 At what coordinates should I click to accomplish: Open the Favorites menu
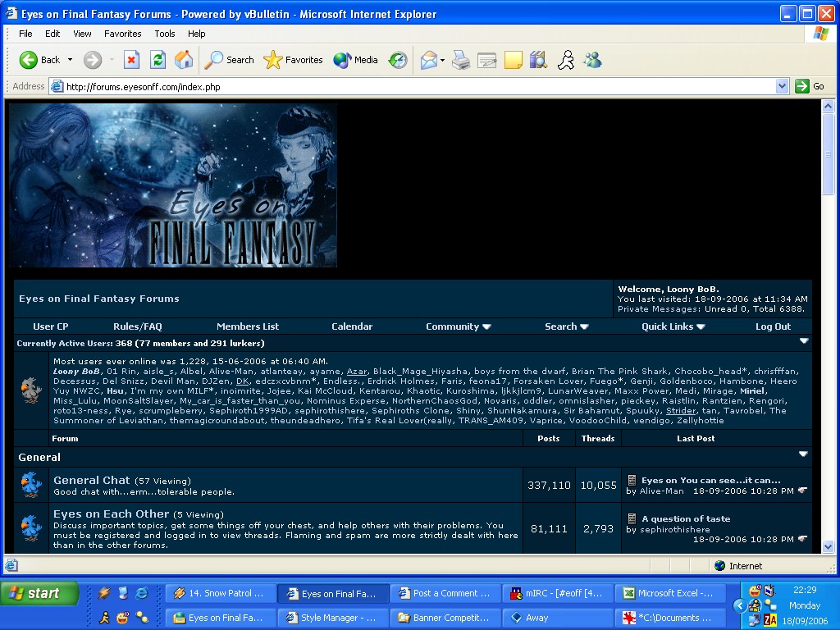click(x=123, y=34)
